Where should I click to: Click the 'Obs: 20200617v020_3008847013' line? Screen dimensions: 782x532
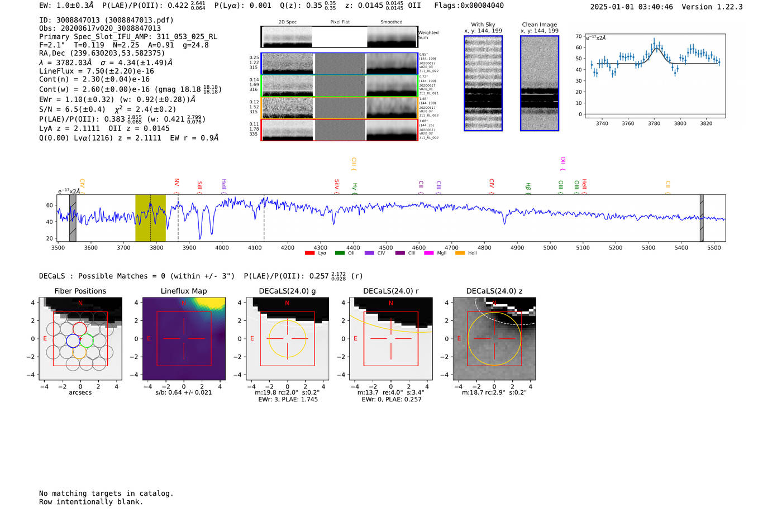pyautogui.click(x=100, y=28)
